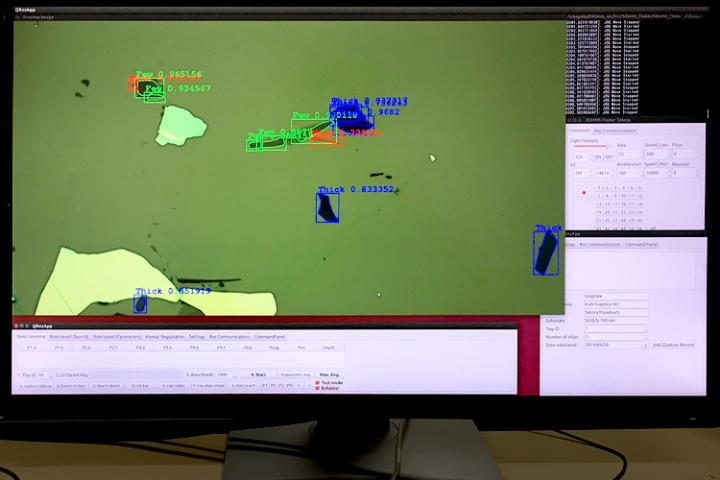Image resolution: width=720 pixels, height=480 pixels.
Task: Turn the light ON
Action: coord(598,155)
